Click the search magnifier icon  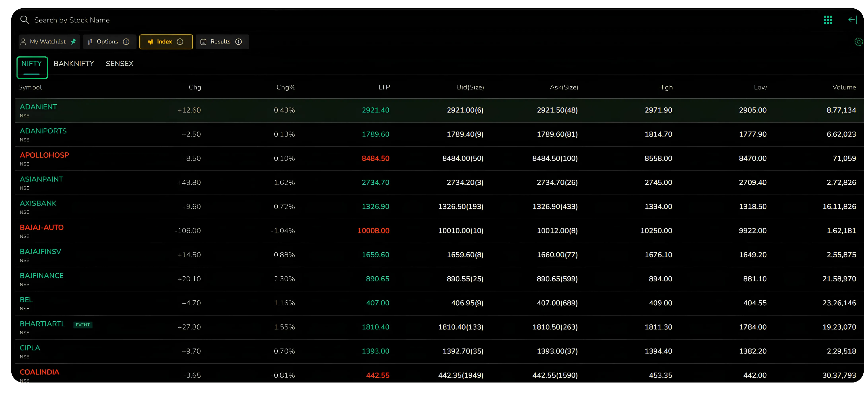pyautogui.click(x=24, y=20)
